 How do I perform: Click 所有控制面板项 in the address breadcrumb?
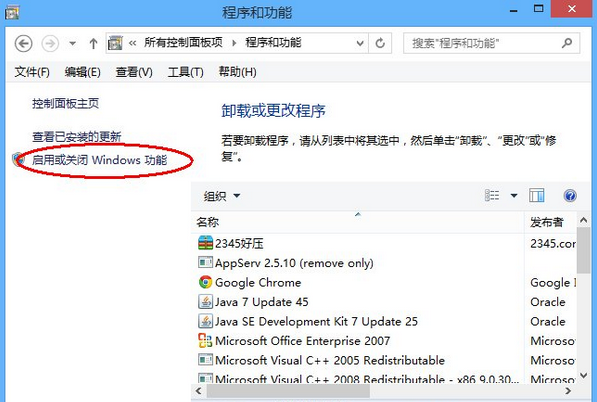(x=183, y=42)
